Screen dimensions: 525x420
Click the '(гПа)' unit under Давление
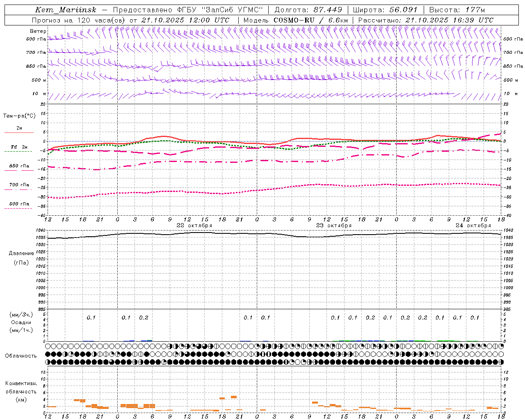[x=21, y=263]
